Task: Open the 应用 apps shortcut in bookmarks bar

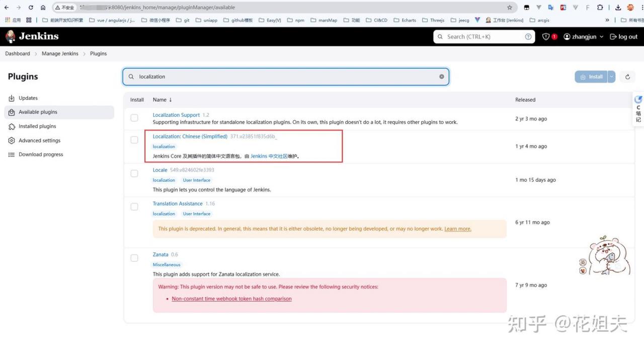Action: point(14,20)
